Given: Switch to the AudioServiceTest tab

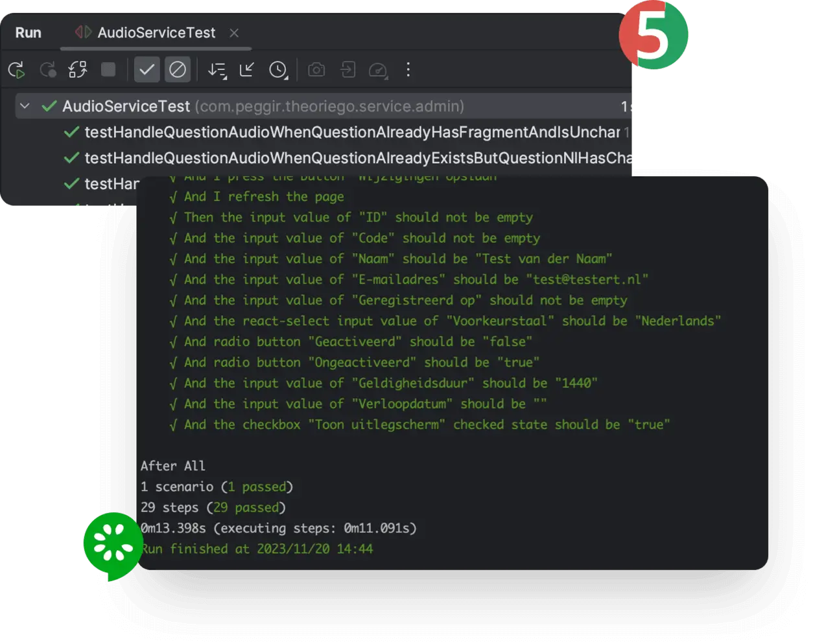Looking at the screenshot, I should click(x=156, y=33).
